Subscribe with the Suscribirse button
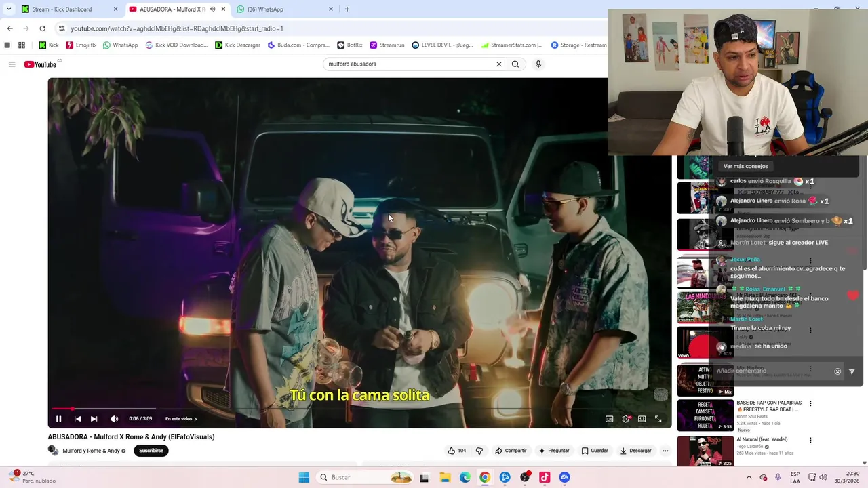 [x=151, y=451]
